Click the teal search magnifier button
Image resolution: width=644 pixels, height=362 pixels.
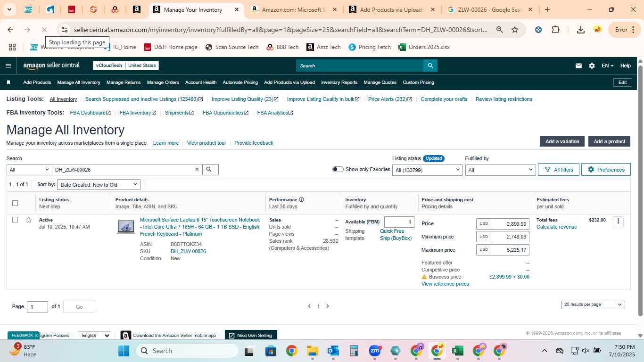click(430, 66)
